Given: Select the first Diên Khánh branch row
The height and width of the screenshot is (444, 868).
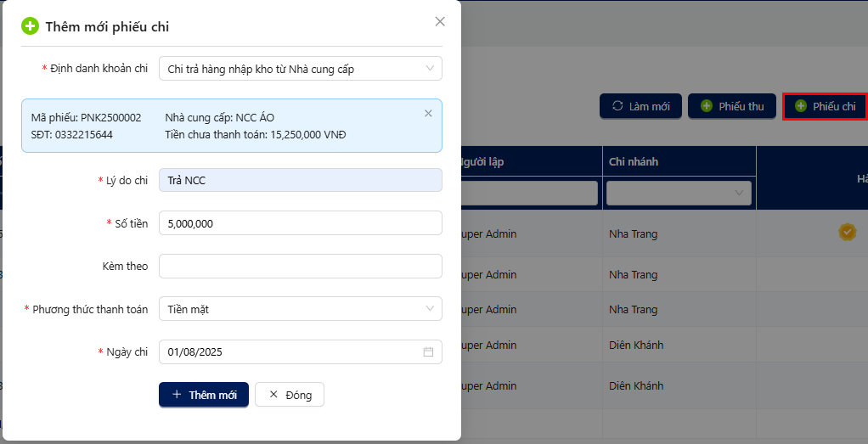Looking at the screenshot, I should (636, 346).
